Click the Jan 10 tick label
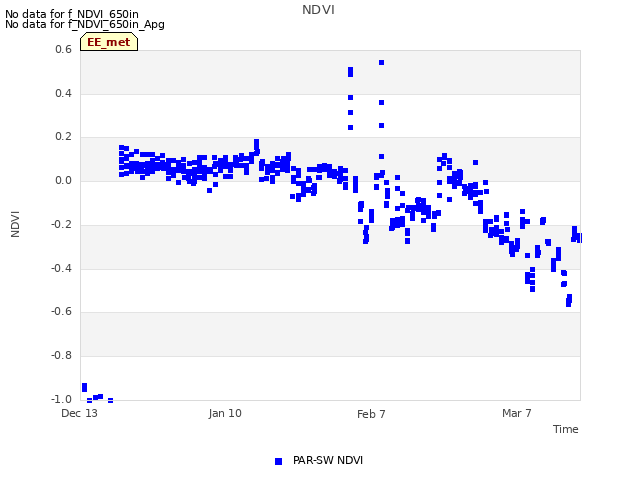640x480 pixels. [225, 413]
